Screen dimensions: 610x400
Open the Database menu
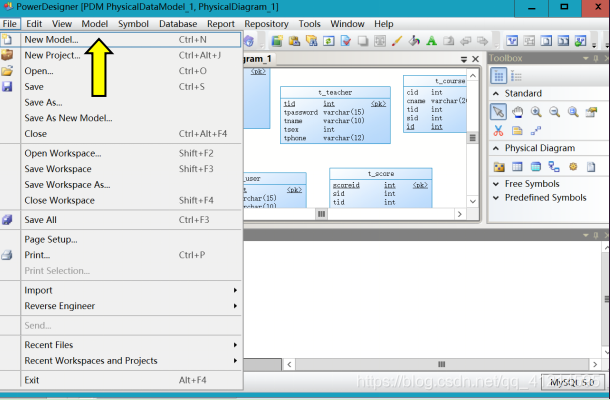pos(178,24)
